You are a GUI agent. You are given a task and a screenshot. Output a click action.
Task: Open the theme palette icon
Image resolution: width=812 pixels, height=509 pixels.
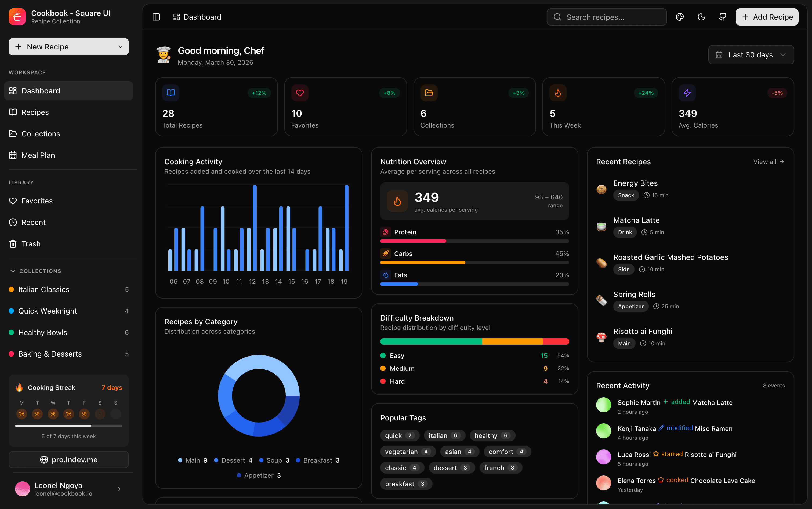tap(680, 17)
